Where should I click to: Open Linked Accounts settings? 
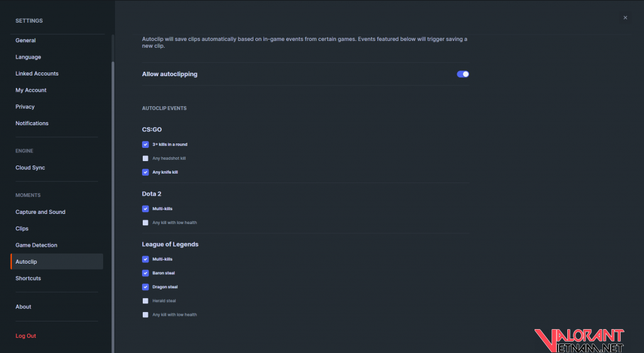point(37,74)
